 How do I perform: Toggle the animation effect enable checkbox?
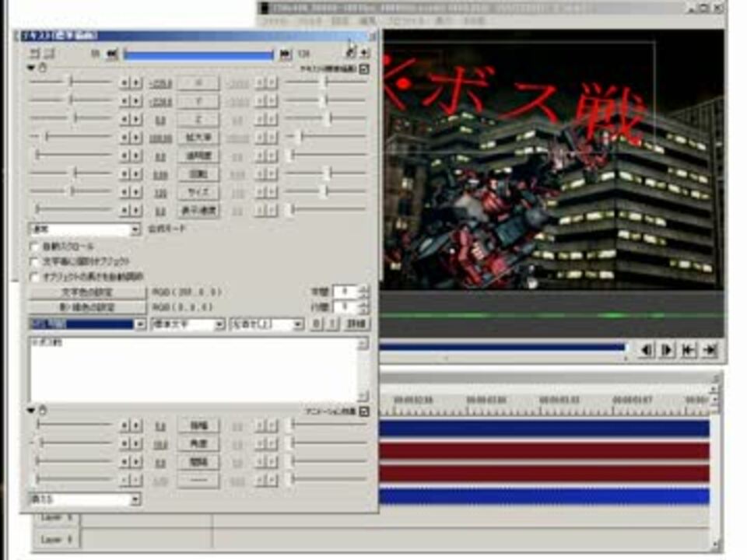point(364,411)
